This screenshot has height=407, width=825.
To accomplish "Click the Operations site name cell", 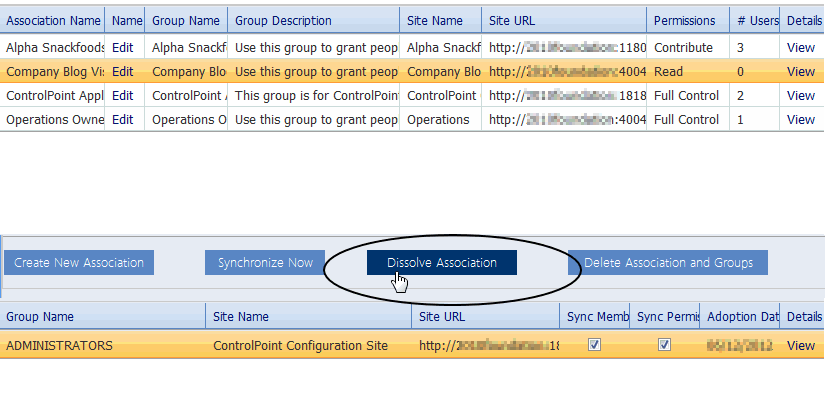I will point(441,119).
